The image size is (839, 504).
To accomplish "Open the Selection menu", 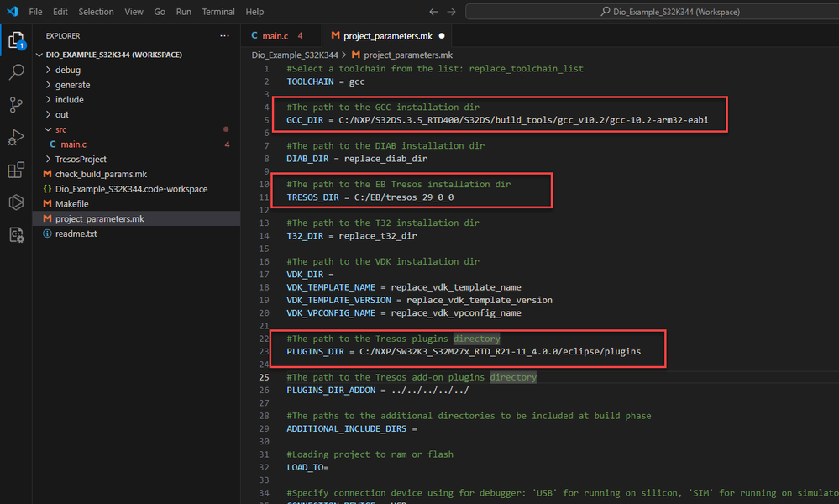I will point(96,12).
